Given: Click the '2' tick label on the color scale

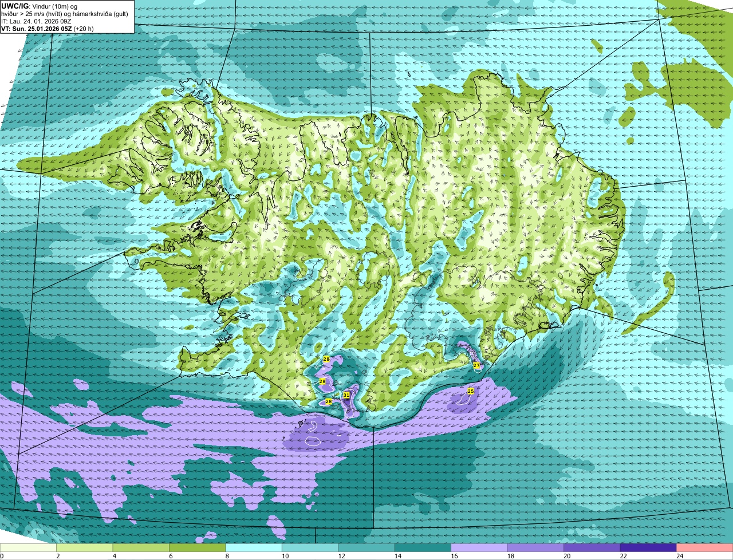Looking at the screenshot, I should click(x=57, y=556).
